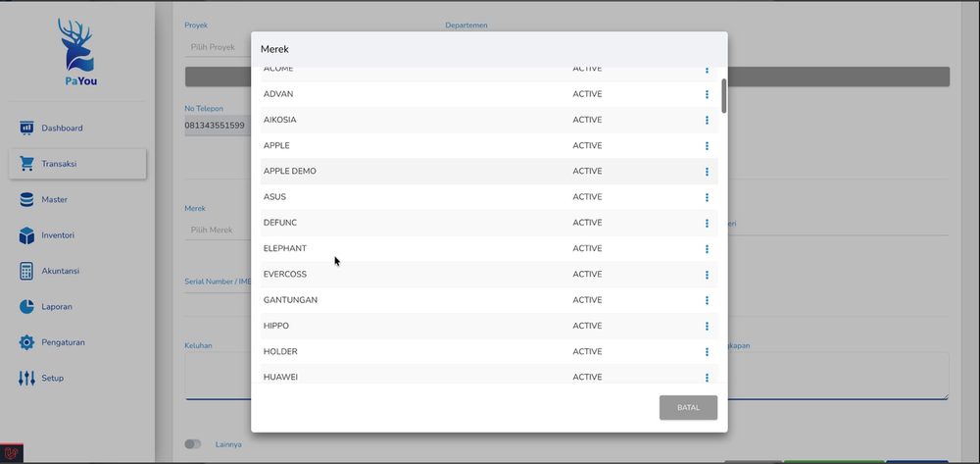Open the three-dot menu for ASUS
The width and height of the screenshot is (980, 464).
[707, 197]
